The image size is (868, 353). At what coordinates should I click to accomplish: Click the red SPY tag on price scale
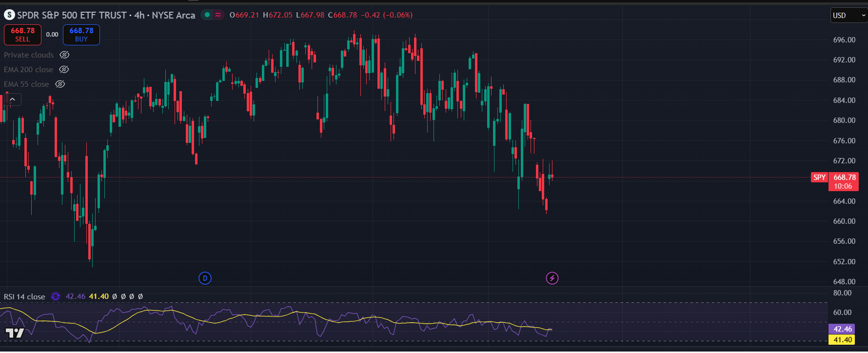click(x=819, y=177)
